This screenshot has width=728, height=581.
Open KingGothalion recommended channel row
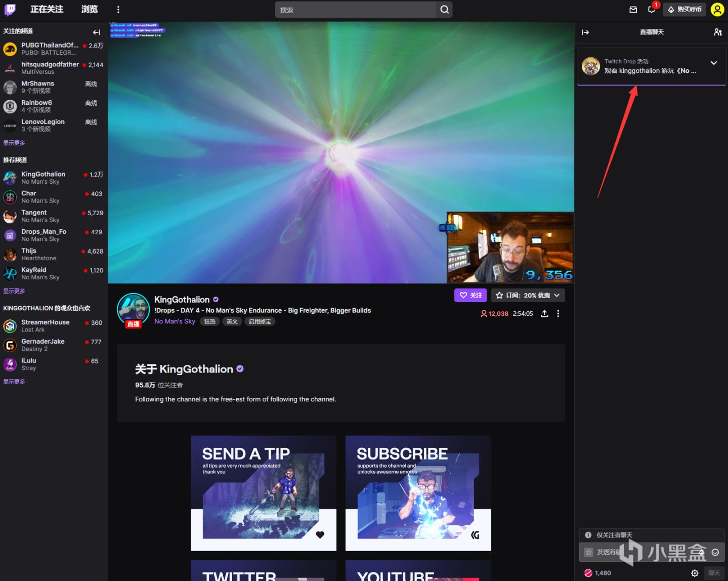(x=54, y=178)
